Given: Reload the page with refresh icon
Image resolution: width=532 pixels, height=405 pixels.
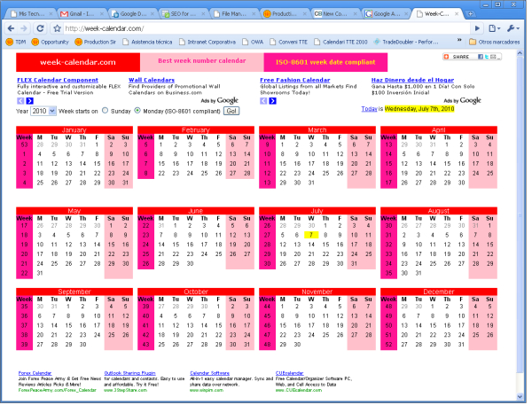Looking at the screenshot, I should click(x=40, y=28).
